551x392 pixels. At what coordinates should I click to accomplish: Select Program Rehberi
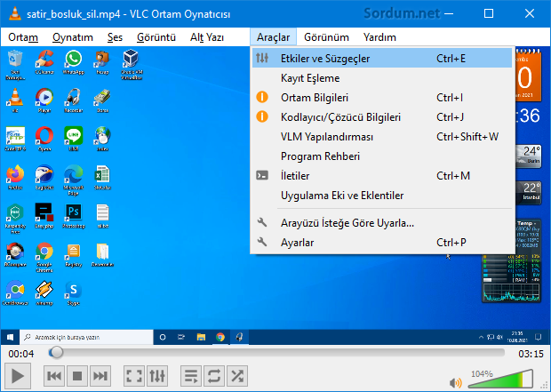(x=382, y=156)
